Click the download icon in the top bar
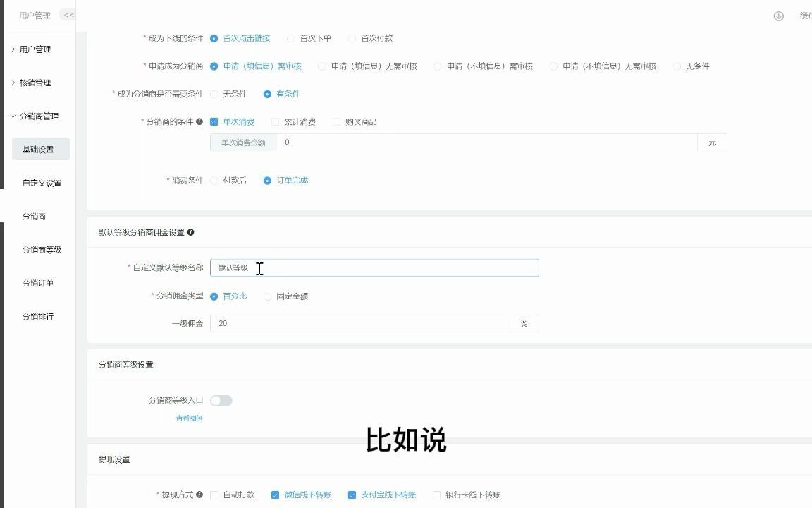812x508 pixels. (778, 15)
